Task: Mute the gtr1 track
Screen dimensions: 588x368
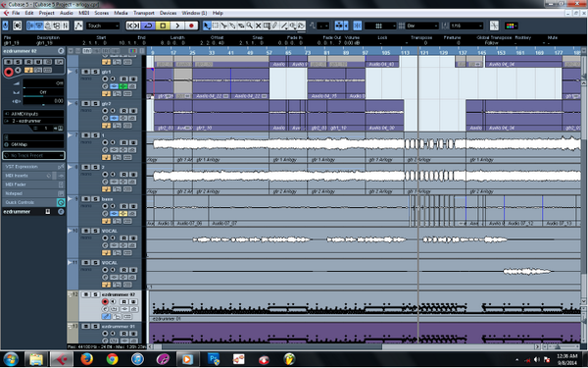Action: click(86, 72)
